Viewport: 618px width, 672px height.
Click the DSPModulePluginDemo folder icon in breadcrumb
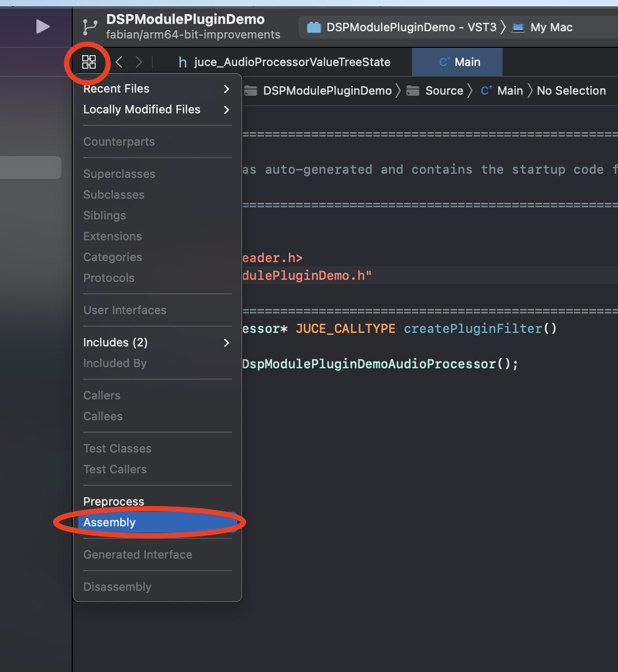(251, 91)
